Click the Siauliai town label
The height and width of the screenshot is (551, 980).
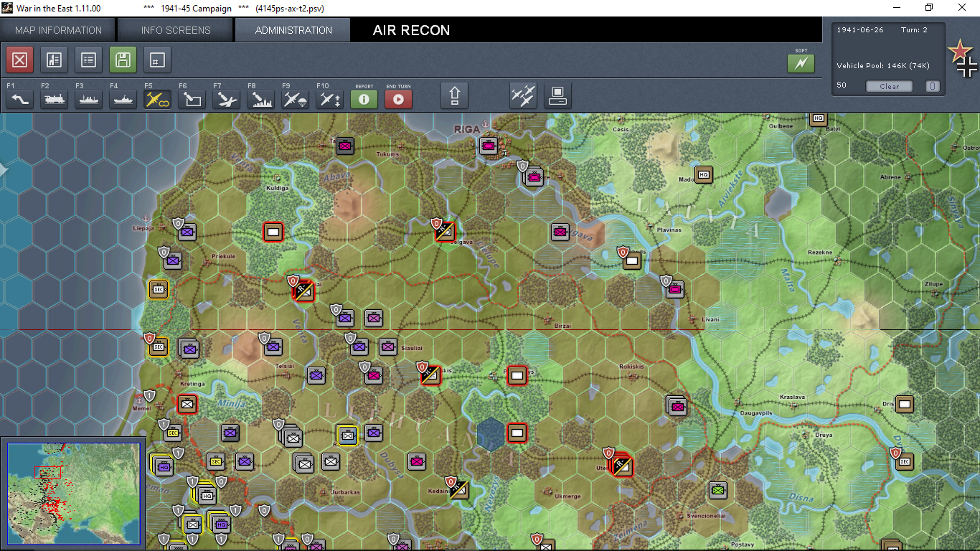pos(413,348)
